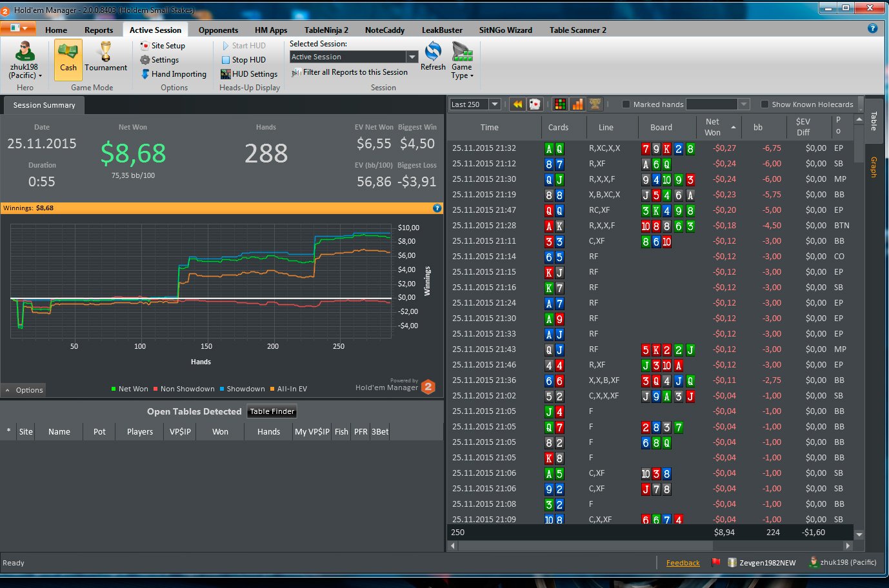The height and width of the screenshot is (588, 889).
Task: Click the colored grid icon above the hands table
Action: (561, 104)
